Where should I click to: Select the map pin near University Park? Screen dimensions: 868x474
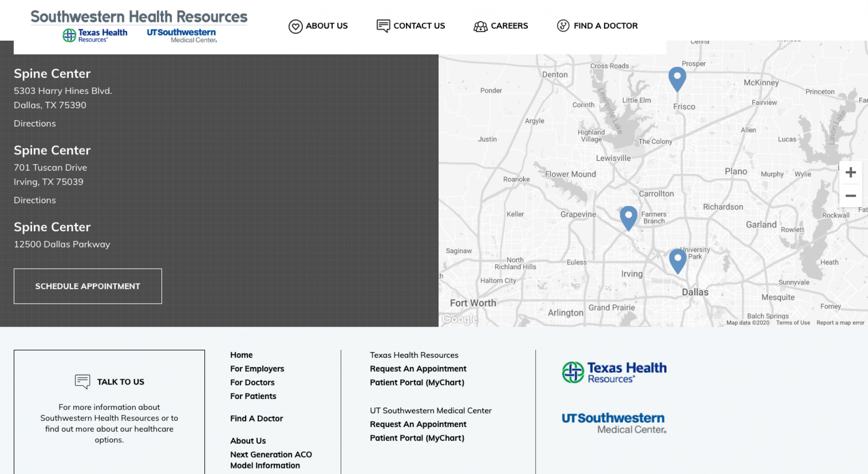(x=677, y=259)
